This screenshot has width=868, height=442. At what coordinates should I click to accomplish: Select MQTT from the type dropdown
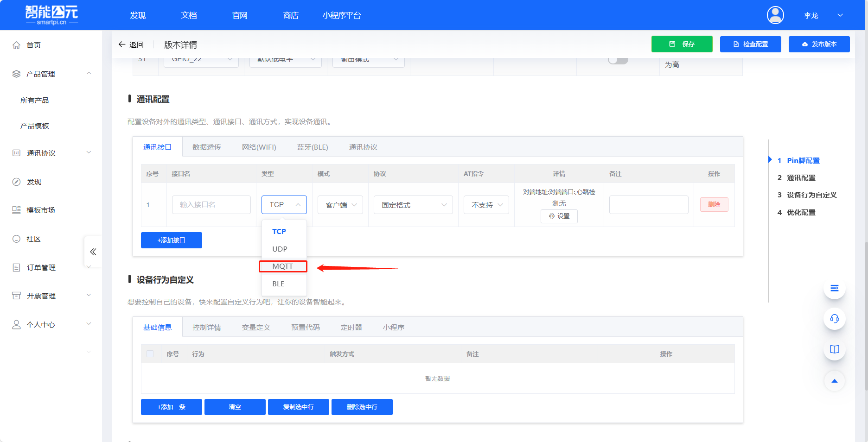(283, 266)
